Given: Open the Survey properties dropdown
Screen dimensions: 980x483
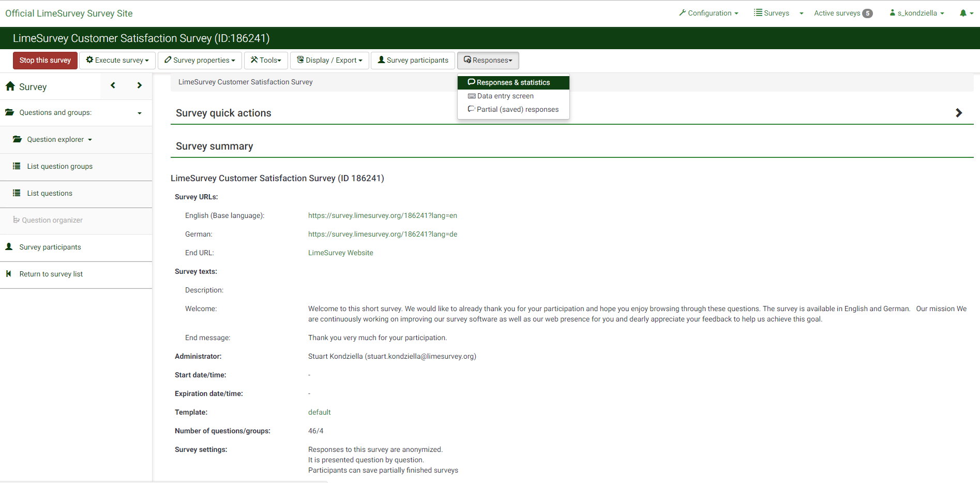Looking at the screenshot, I should pos(200,61).
